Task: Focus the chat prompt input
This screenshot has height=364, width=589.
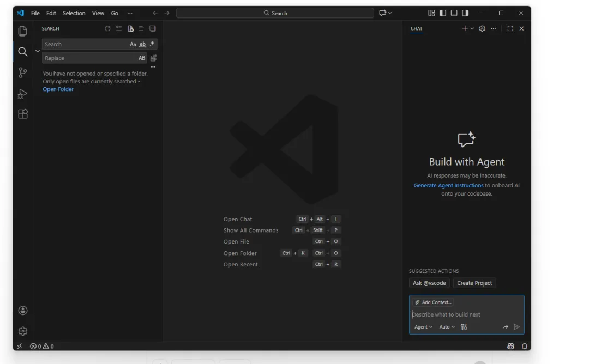Action: point(466,314)
